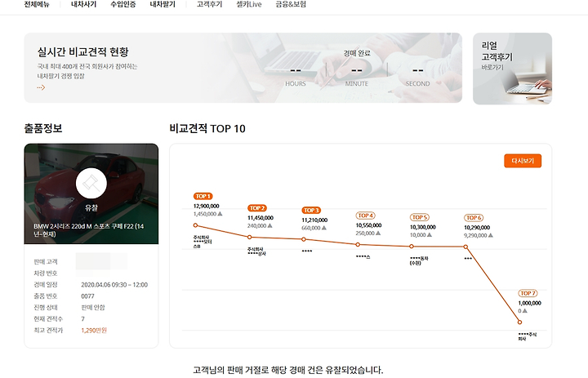Go to 수입인증 in navigation
The image size is (588, 378).
point(123,5)
